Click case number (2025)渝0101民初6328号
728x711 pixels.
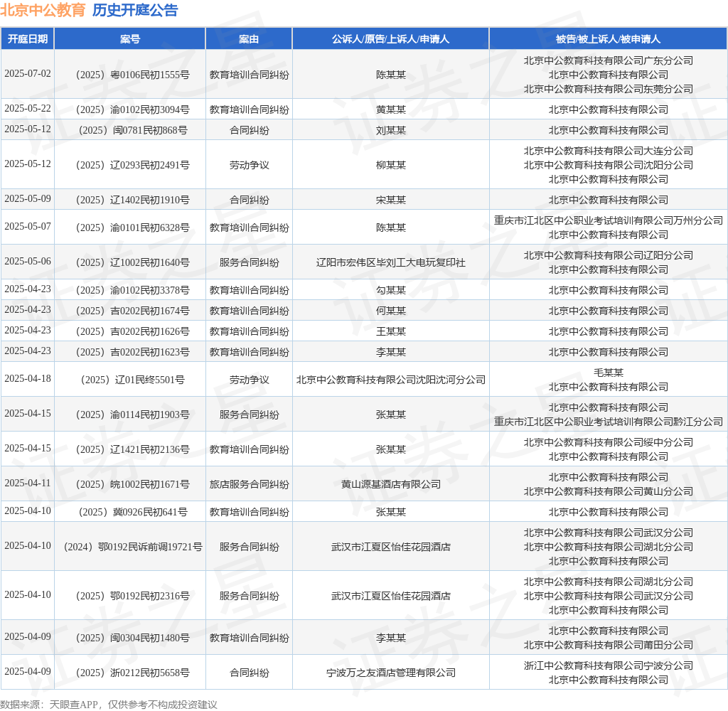(x=132, y=228)
